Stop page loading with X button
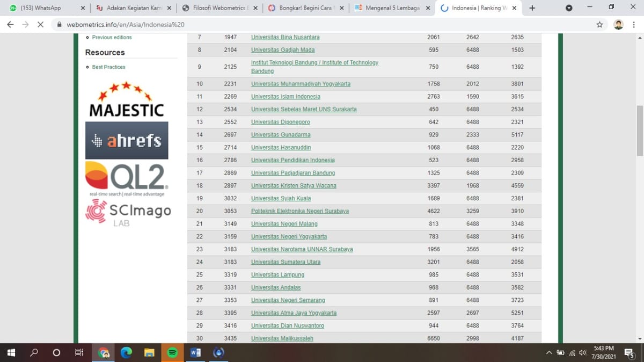644x362 pixels. tap(40, 25)
